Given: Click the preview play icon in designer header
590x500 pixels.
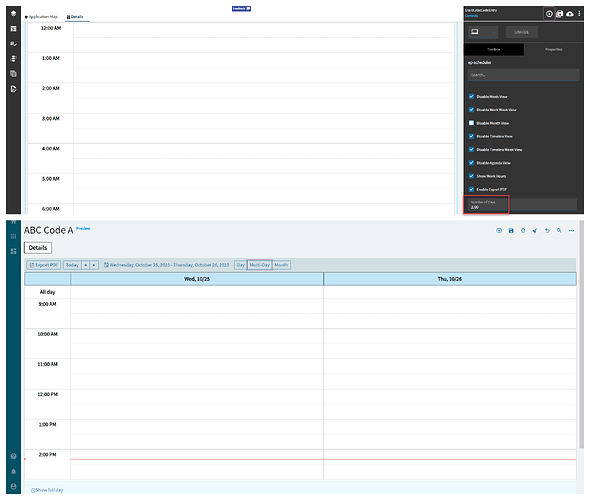Looking at the screenshot, I should tap(549, 14).
